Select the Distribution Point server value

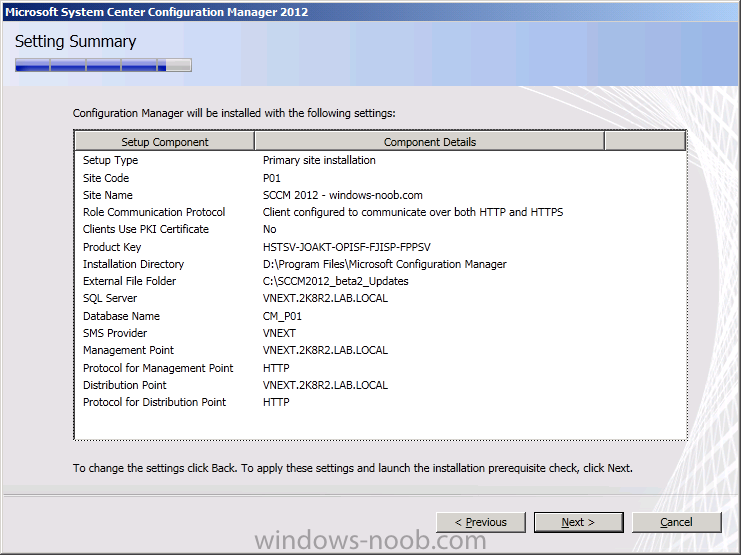[x=325, y=385]
